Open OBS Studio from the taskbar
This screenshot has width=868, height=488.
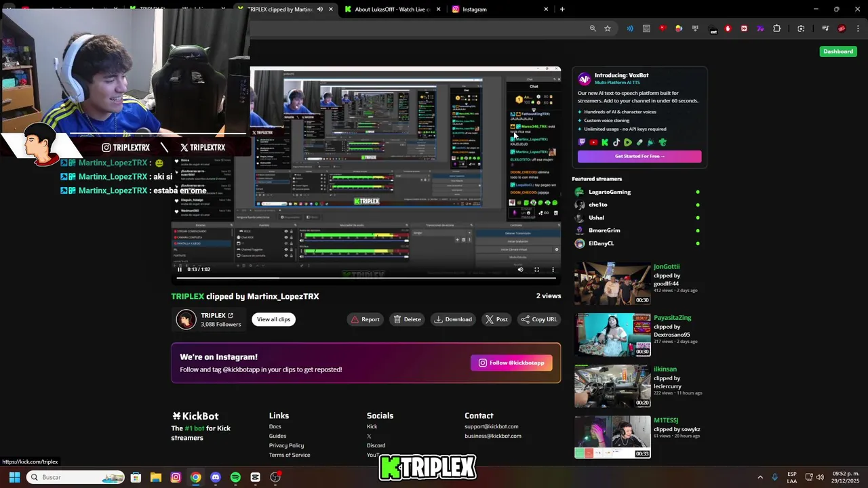[x=275, y=477]
